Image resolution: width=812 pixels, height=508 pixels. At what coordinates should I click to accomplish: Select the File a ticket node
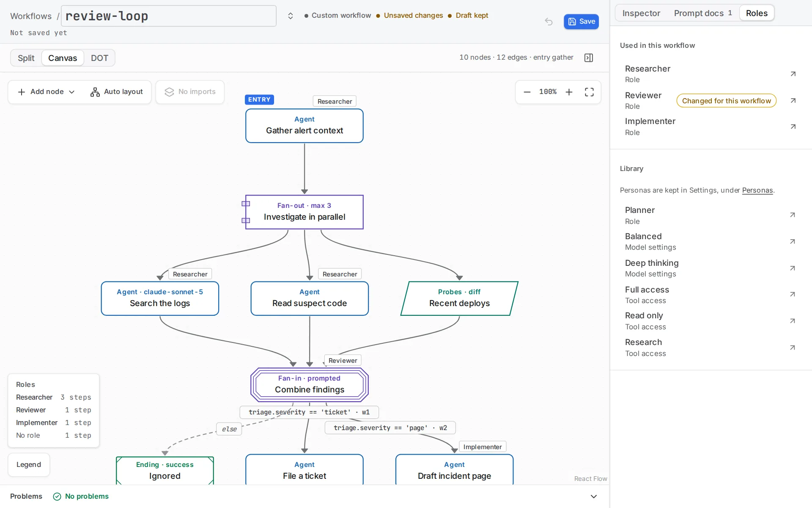(x=304, y=470)
